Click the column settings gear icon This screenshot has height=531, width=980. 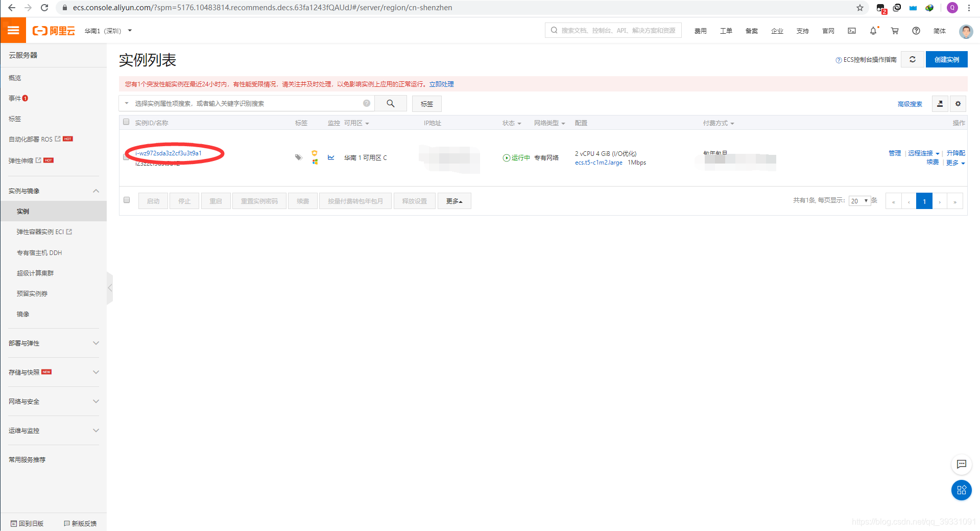958,104
